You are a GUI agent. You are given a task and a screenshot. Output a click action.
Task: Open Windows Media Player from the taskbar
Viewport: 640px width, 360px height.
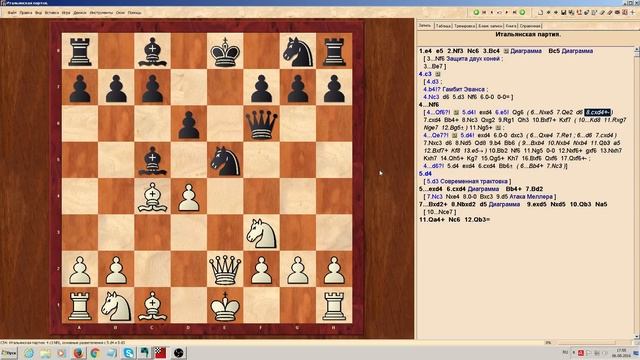pyautogui.click(x=62, y=353)
